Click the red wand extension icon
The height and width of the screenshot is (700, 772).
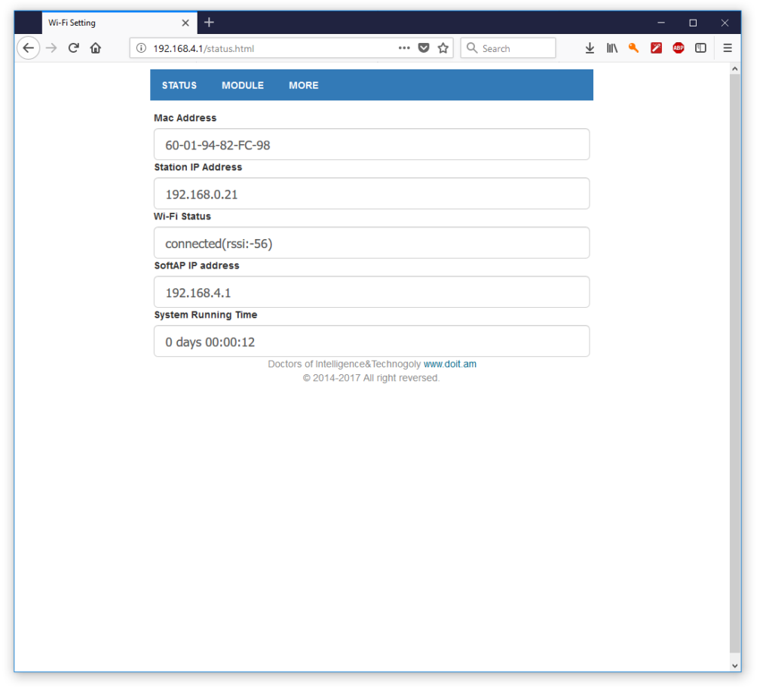pyautogui.click(x=656, y=48)
